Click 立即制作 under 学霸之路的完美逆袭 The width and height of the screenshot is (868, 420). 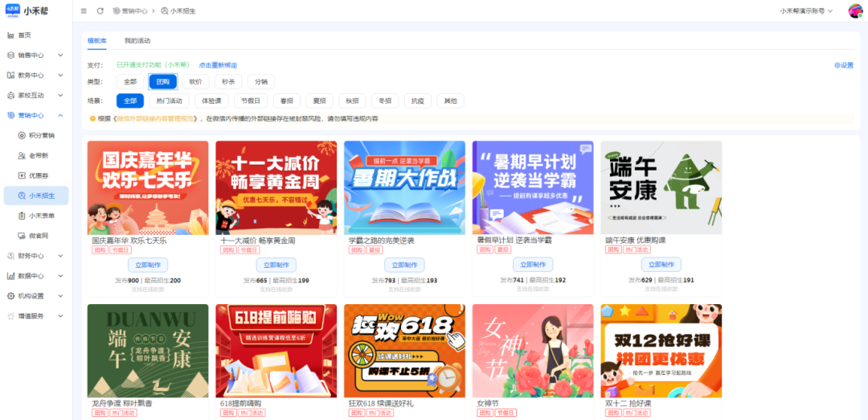(404, 265)
